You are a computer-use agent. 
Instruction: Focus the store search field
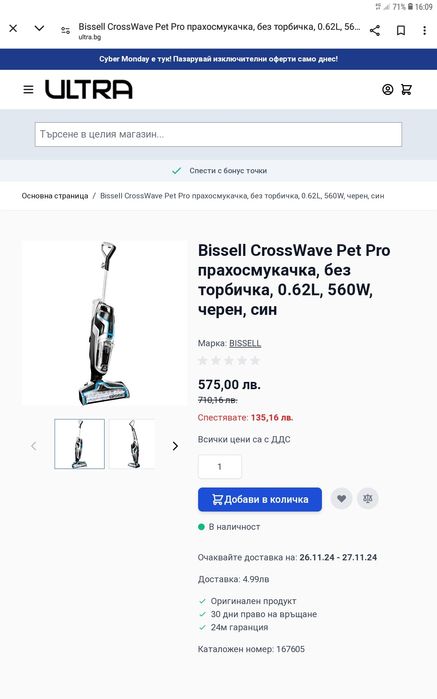(x=218, y=134)
